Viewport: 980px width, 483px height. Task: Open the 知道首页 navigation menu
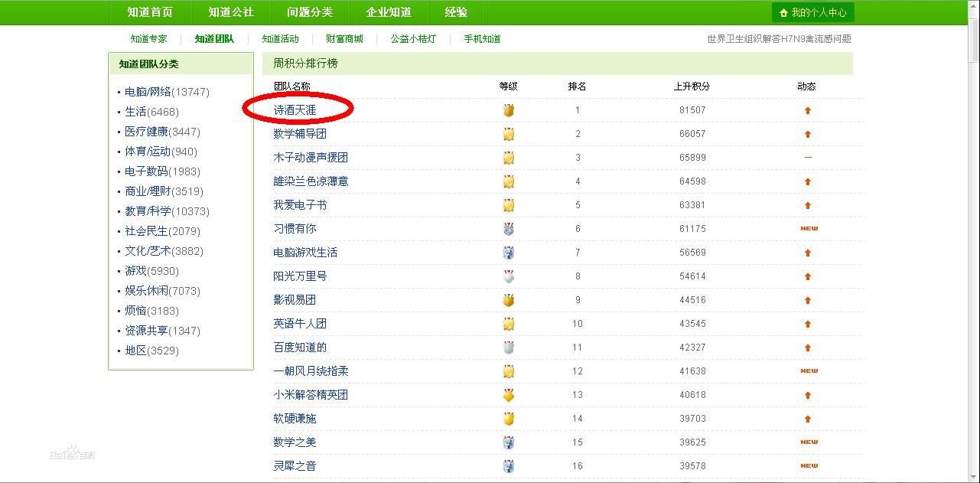click(150, 12)
